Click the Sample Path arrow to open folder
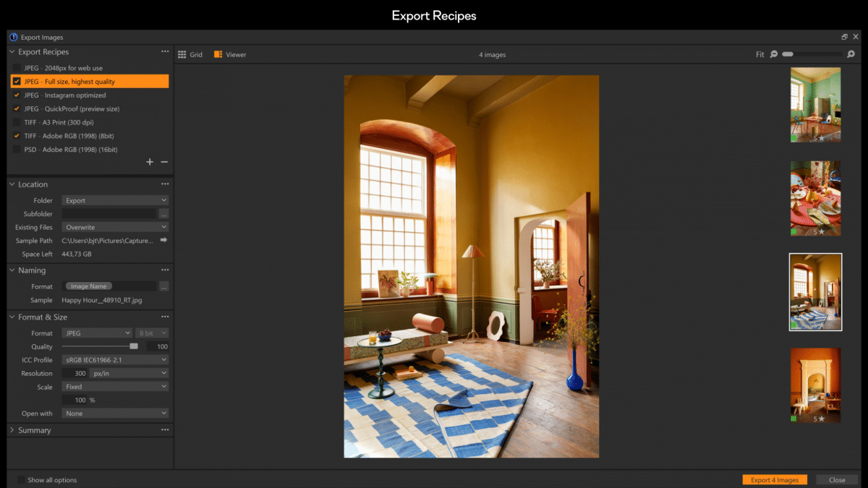 [165, 240]
